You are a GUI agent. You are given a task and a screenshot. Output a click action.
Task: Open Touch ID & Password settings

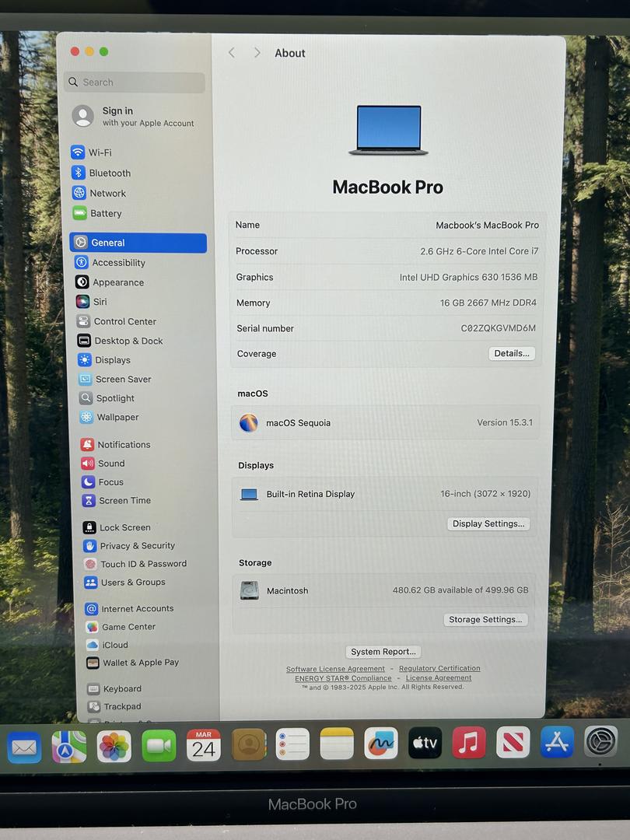(145, 564)
